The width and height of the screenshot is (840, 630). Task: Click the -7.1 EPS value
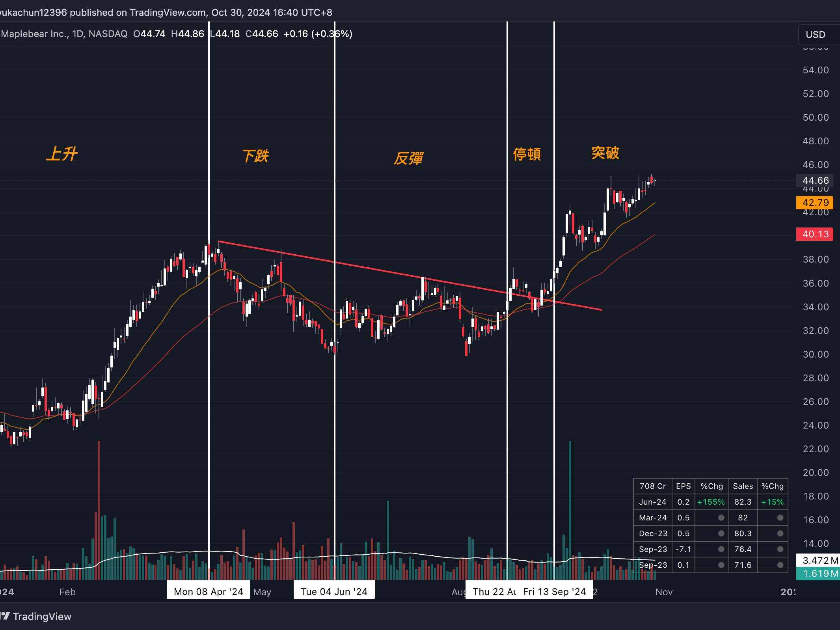pyautogui.click(x=683, y=549)
